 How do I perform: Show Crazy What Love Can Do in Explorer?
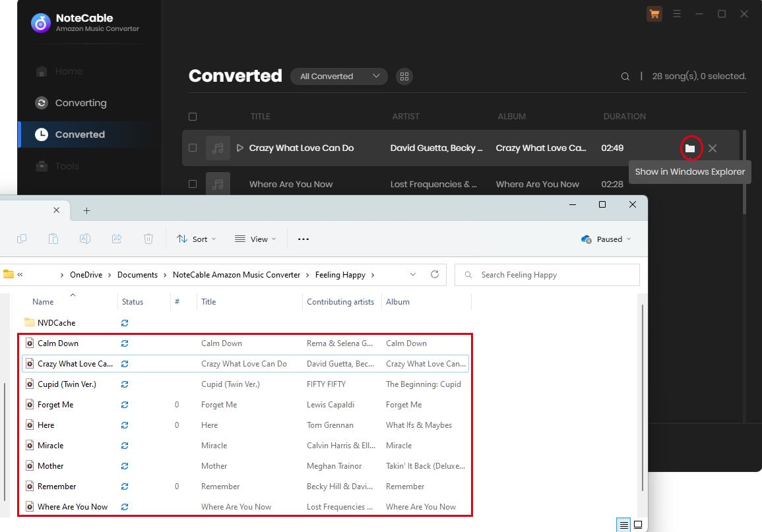tap(690, 148)
